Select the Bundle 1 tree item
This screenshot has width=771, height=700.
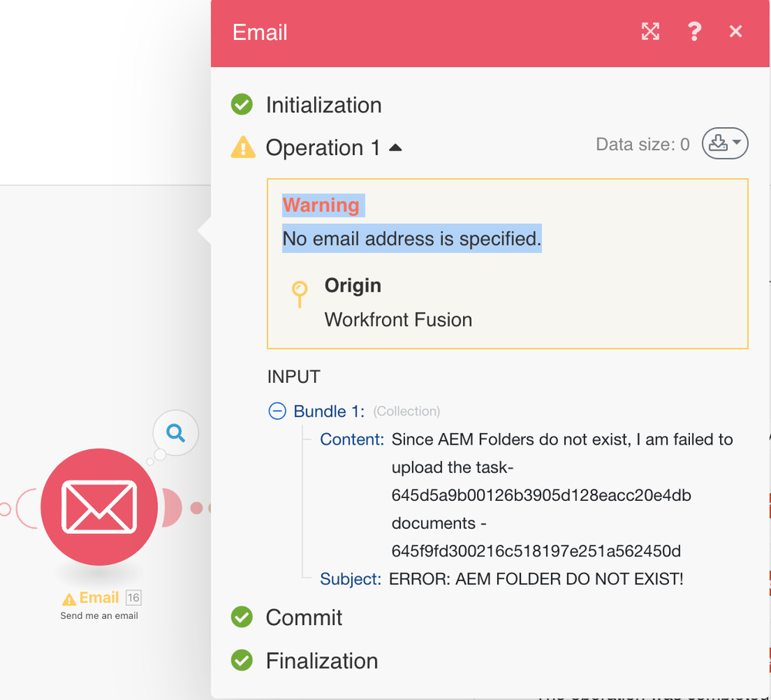tap(329, 411)
